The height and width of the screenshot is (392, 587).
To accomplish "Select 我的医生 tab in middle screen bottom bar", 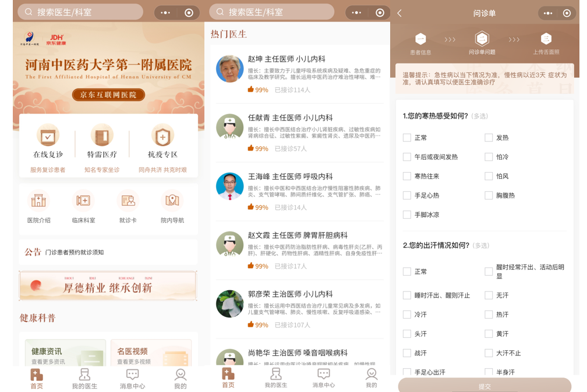I will (x=276, y=378).
